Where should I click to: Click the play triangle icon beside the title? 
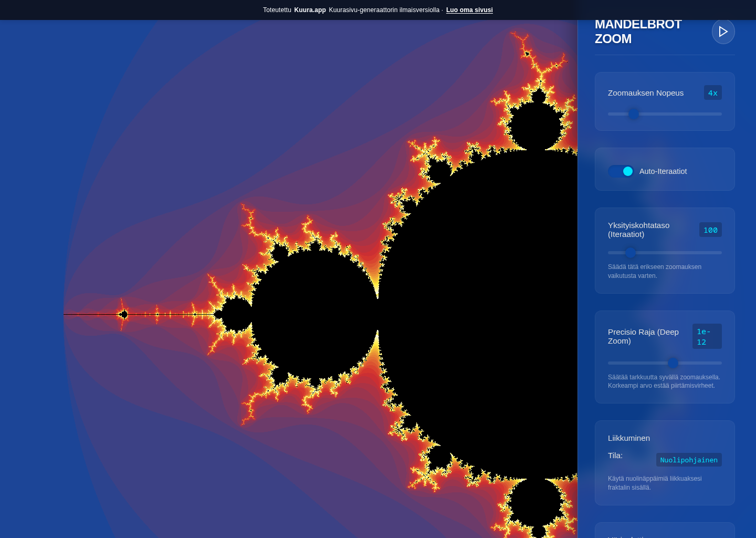pyautogui.click(x=723, y=32)
